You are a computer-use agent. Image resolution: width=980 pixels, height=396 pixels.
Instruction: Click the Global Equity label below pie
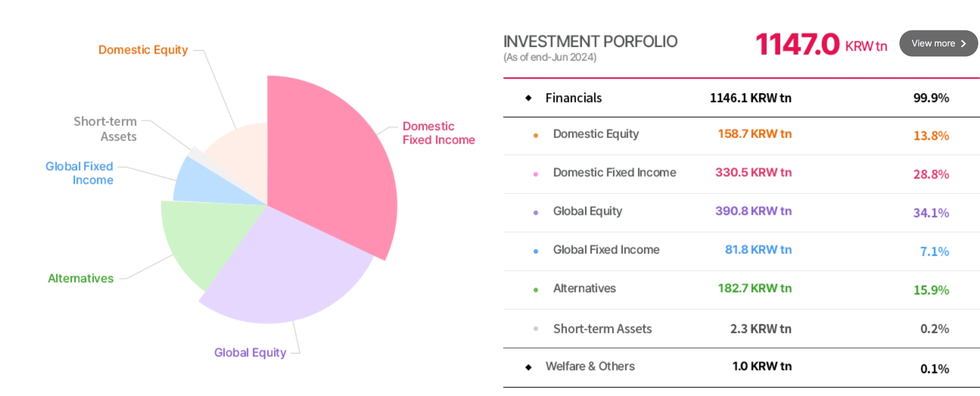(x=250, y=353)
